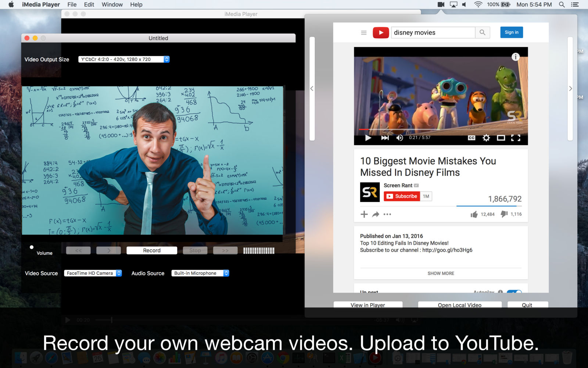This screenshot has height=368, width=588.
Task: Like the video thumbs up
Action: coord(474,214)
